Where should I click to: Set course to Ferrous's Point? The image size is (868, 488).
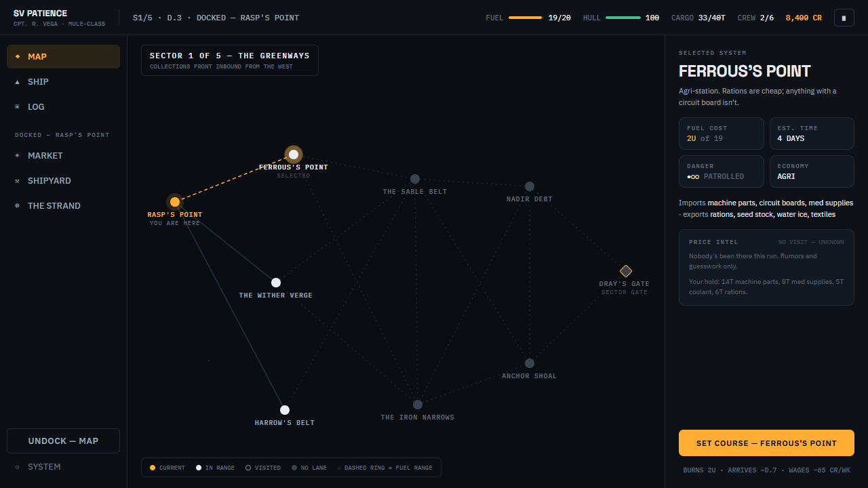coord(766,443)
